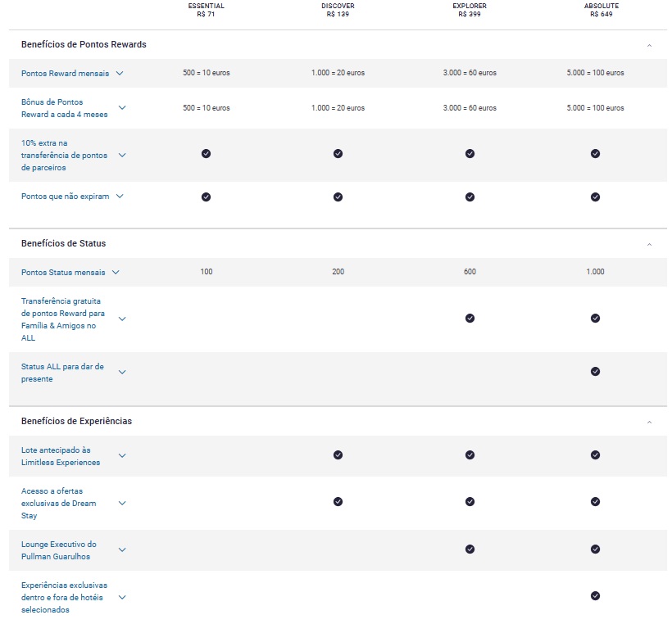Click Lote antecipado checkmark under Discover
672x624 pixels.
(338, 455)
